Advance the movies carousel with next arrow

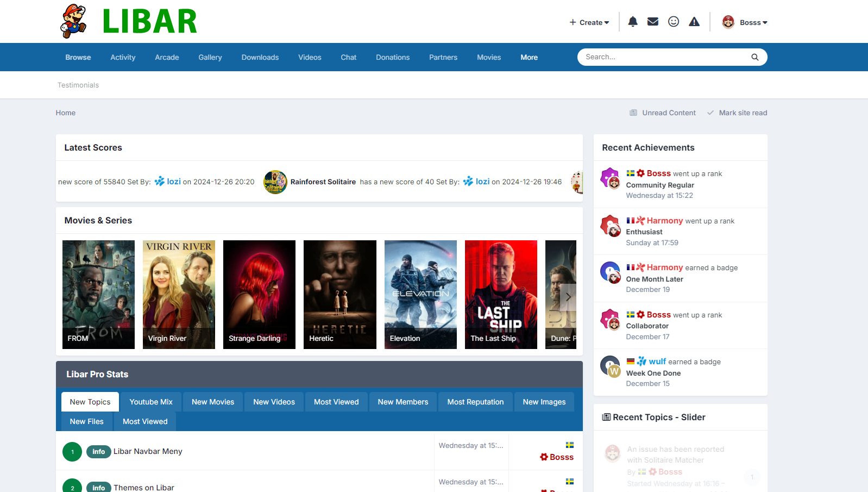point(568,297)
